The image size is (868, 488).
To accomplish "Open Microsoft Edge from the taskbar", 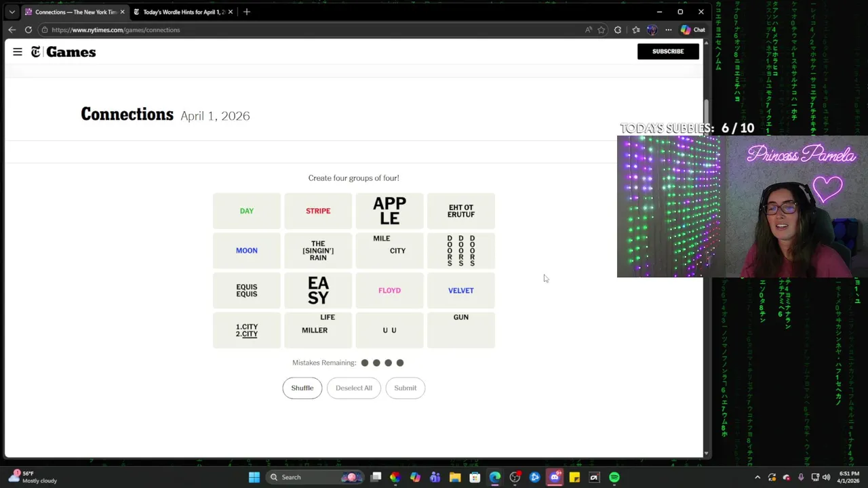I will (495, 477).
